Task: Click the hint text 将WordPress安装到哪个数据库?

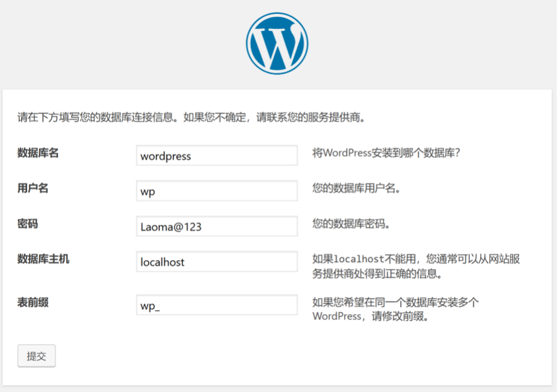Action: pyautogui.click(x=386, y=153)
